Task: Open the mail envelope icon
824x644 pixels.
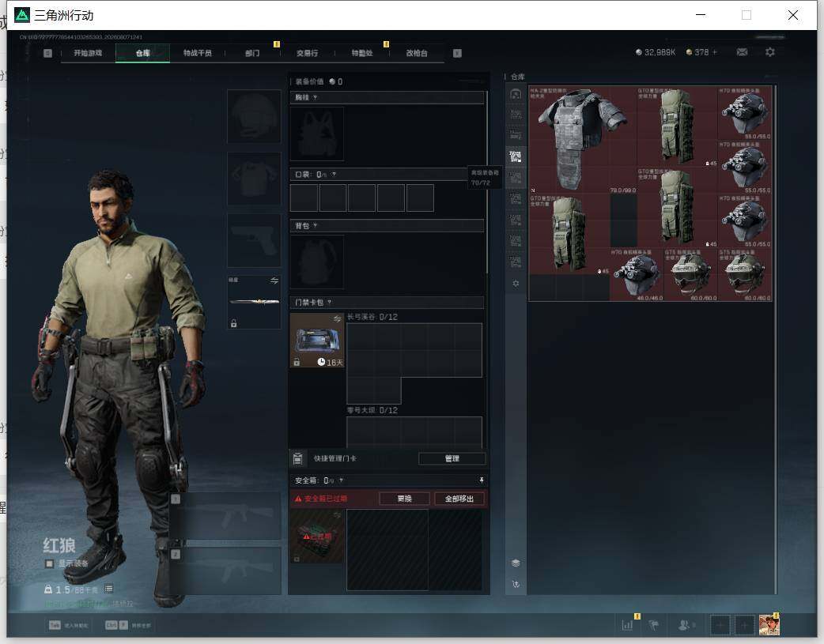Action: [x=742, y=52]
